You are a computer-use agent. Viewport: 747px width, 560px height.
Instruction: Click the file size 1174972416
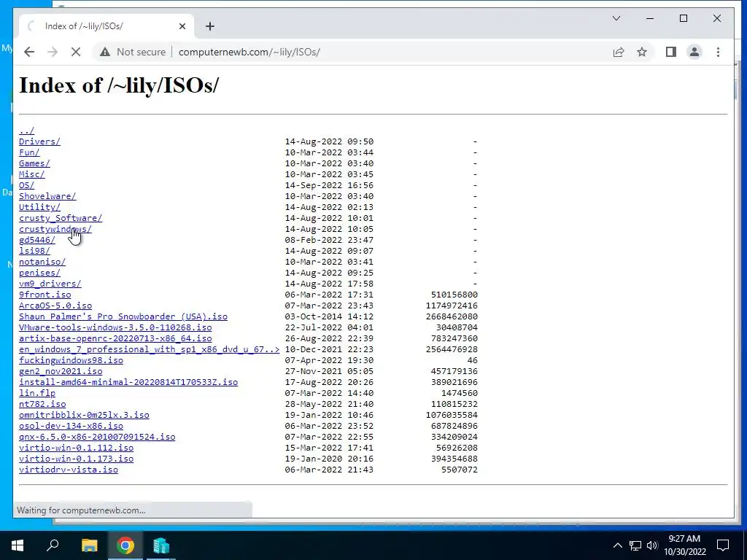click(452, 306)
